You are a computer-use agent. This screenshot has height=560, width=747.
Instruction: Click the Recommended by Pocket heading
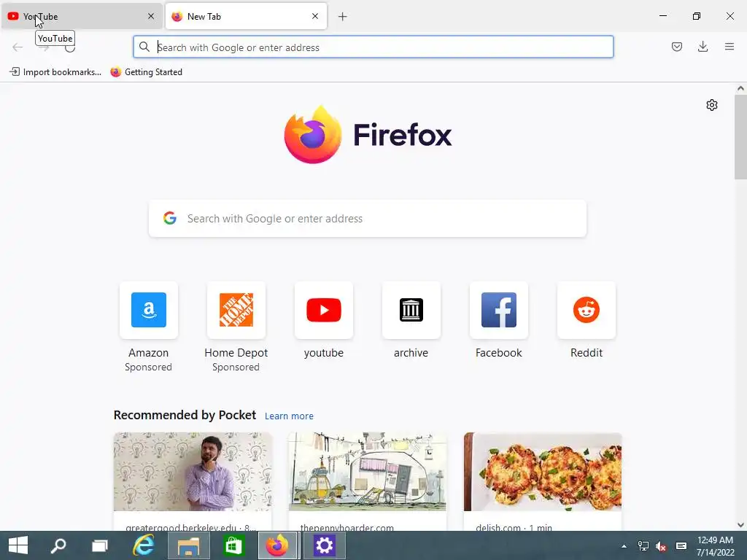click(185, 415)
